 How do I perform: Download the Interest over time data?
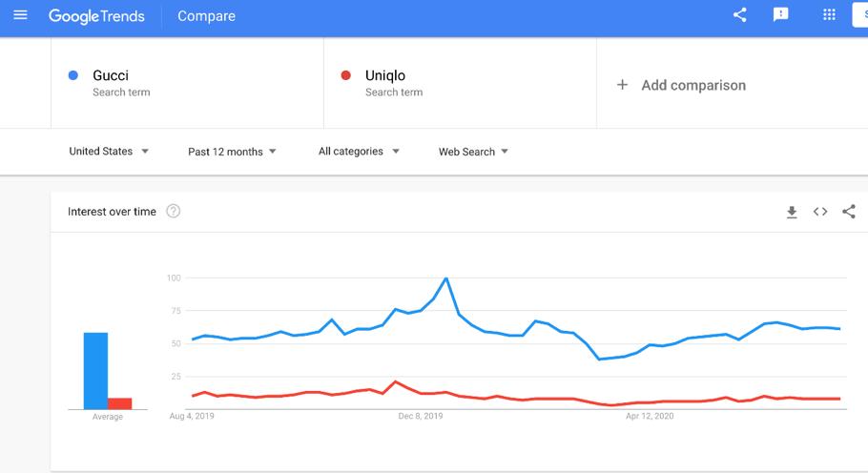(x=792, y=212)
